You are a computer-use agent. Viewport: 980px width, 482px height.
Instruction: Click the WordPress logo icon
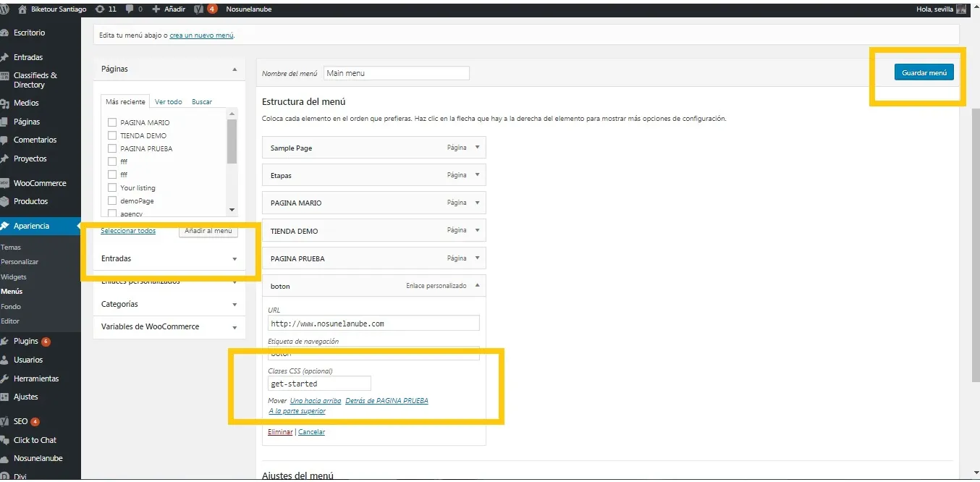5,9
